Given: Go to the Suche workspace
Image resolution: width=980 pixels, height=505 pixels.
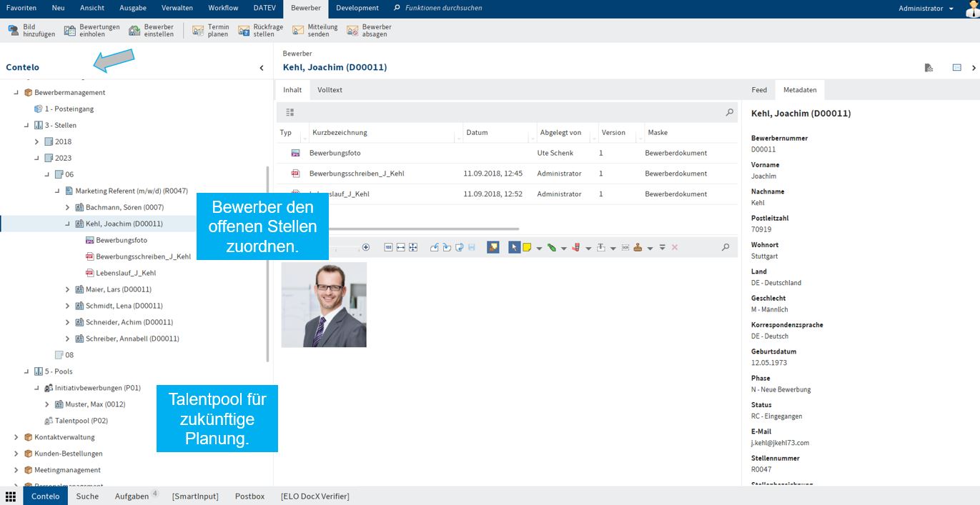Looking at the screenshot, I should click(x=87, y=496).
